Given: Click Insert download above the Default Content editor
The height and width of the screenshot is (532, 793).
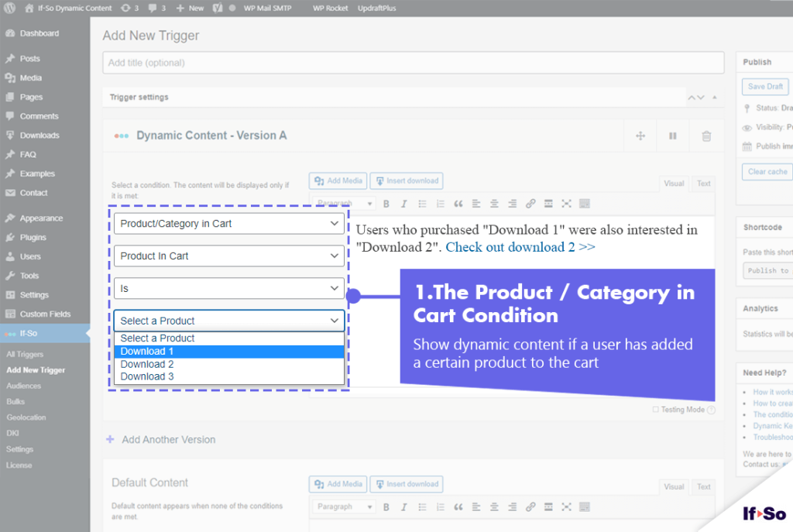Looking at the screenshot, I should pos(407,485).
